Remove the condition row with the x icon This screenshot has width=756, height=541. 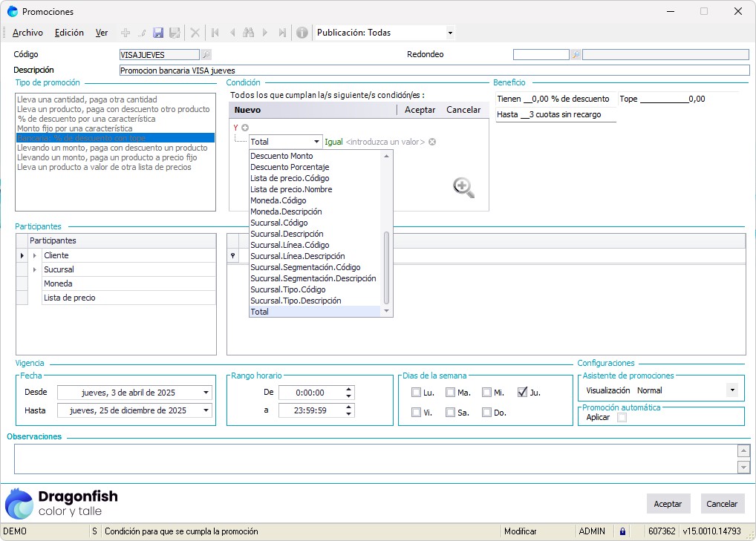coord(432,142)
